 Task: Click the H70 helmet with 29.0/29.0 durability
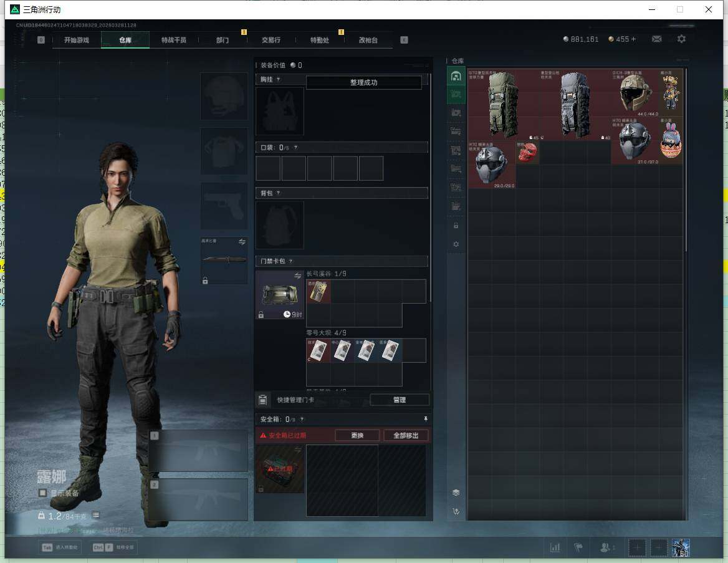coord(492,165)
